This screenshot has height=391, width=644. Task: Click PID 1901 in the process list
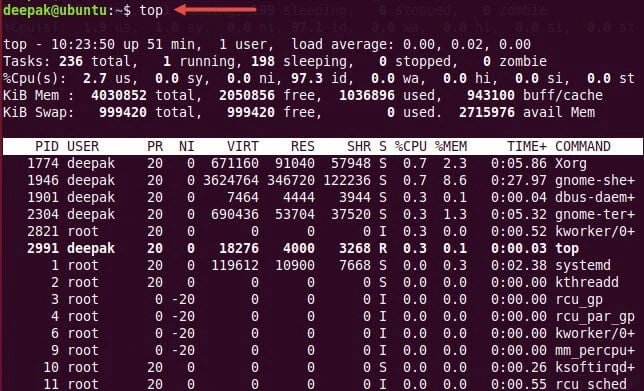[43, 197]
